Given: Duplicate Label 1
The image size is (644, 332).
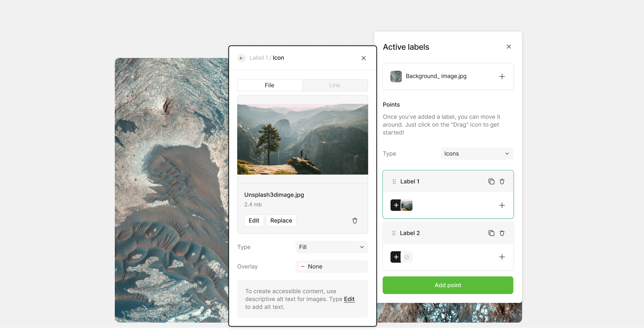Looking at the screenshot, I should pyautogui.click(x=491, y=181).
